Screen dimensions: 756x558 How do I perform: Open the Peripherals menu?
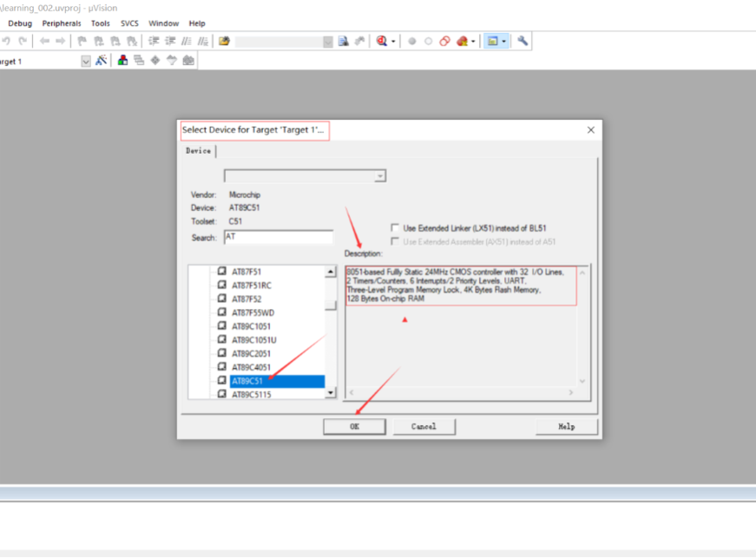pyautogui.click(x=62, y=23)
